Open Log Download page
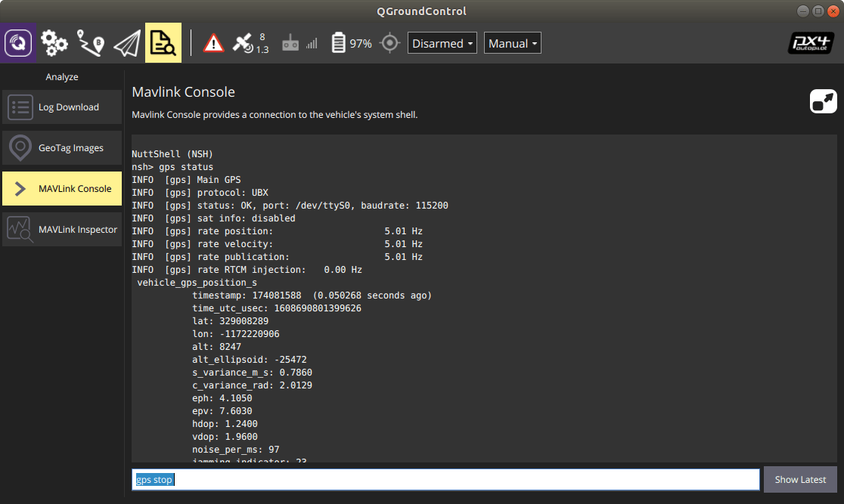Screen dimensions: 844x504 (x=62, y=107)
